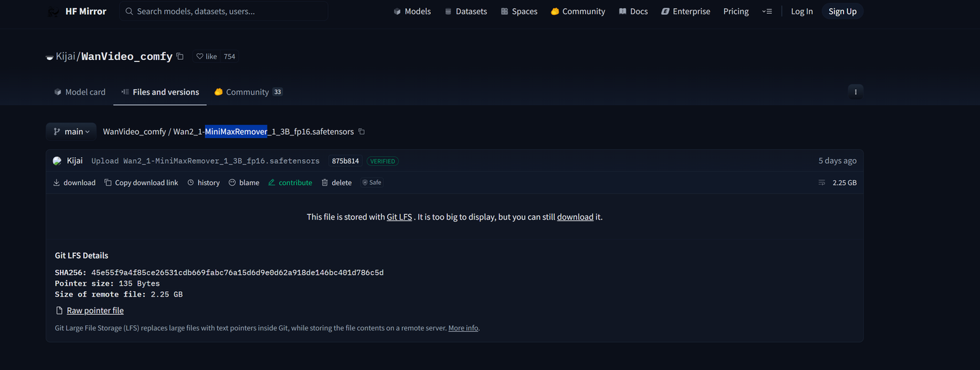The height and width of the screenshot is (370, 980).
Task: Click the Pointer size 135 Bytes text
Action: pyautogui.click(x=108, y=284)
